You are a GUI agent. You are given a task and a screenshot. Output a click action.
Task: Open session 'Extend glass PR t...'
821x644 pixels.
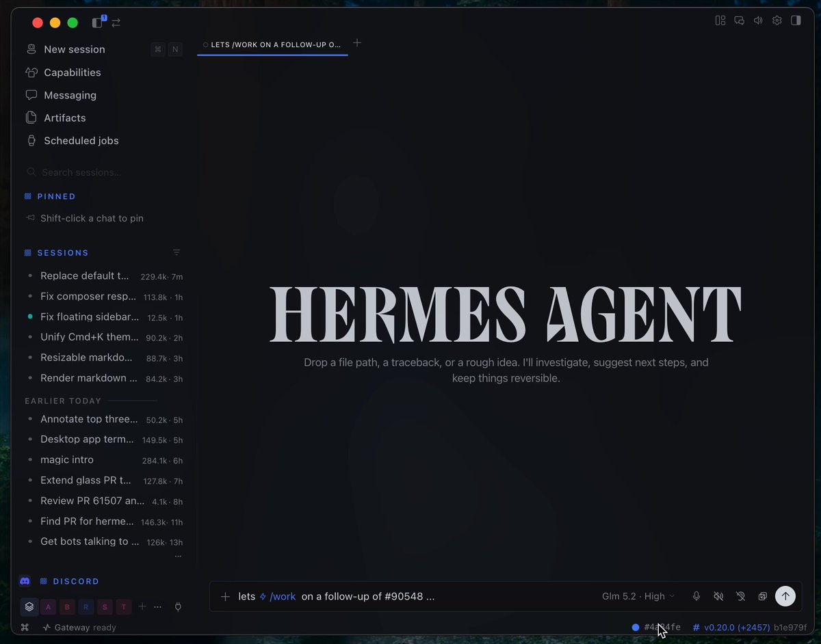[x=103, y=481]
